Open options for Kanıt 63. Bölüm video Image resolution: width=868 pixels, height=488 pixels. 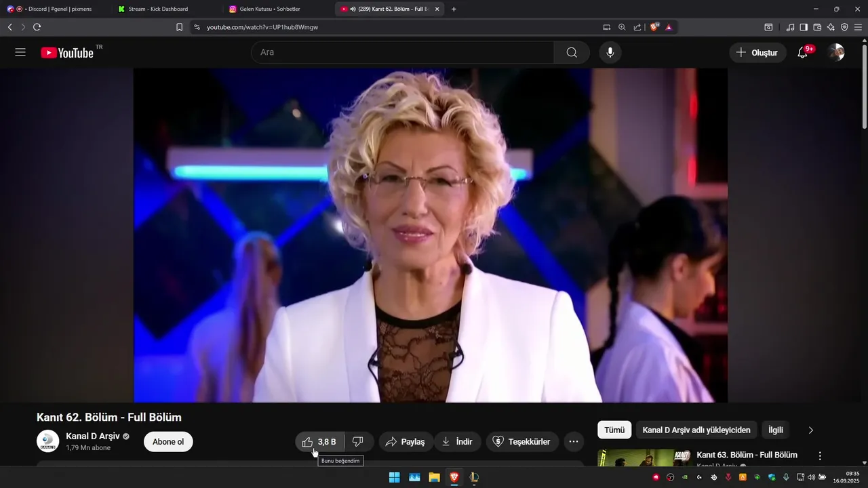(820, 456)
